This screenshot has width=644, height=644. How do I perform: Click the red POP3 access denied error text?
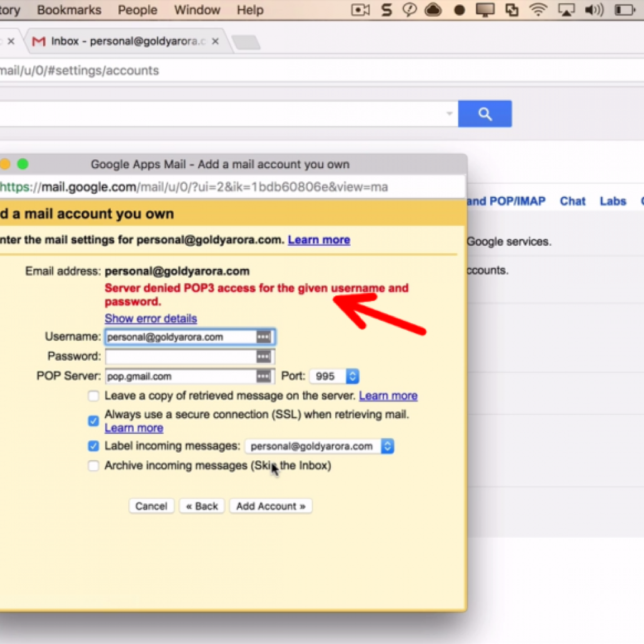pyautogui.click(x=257, y=295)
